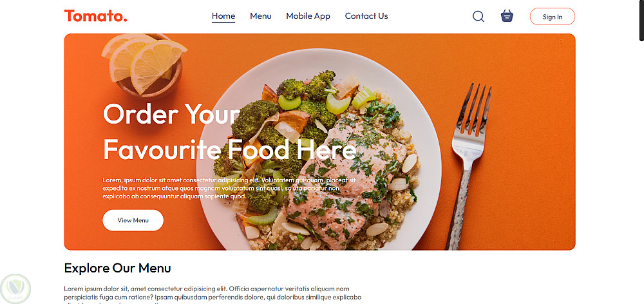Navigate to Contact Us
Image resolution: width=644 pixels, height=304 pixels.
pos(366,16)
